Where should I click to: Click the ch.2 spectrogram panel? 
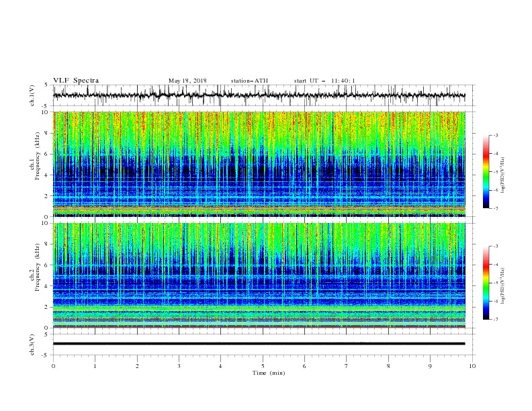tap(259, 275)
